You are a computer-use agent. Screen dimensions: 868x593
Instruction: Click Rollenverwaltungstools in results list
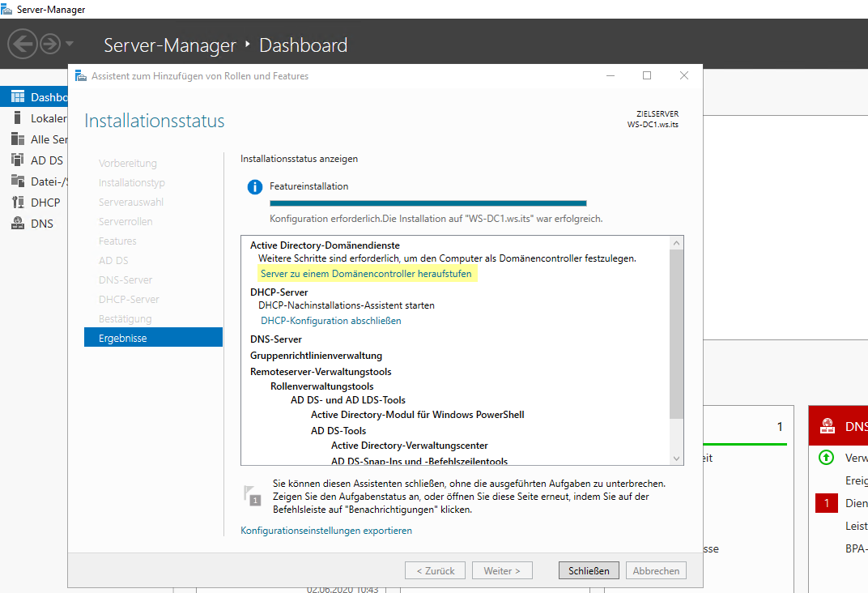click(x=322, y=386)
